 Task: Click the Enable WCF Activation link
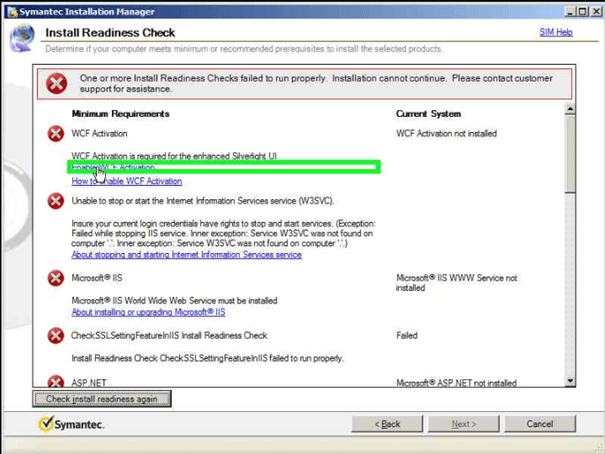113,167
